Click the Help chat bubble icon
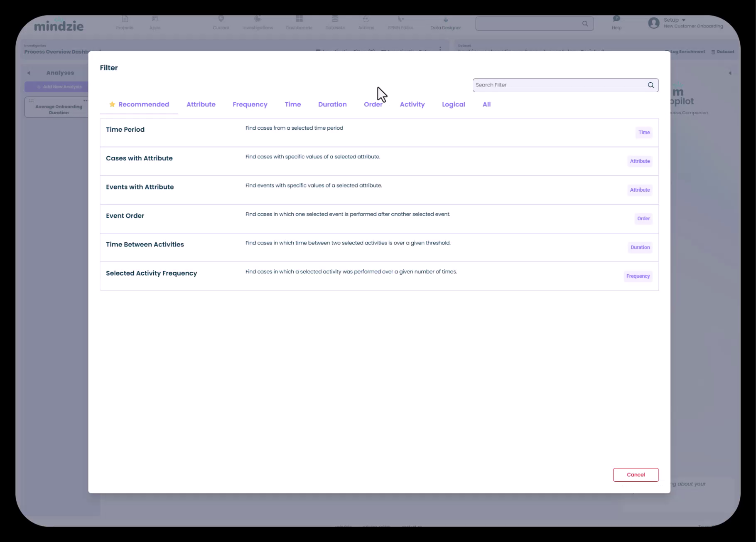This screenshot has height=542, width=756. click(616, 19)
